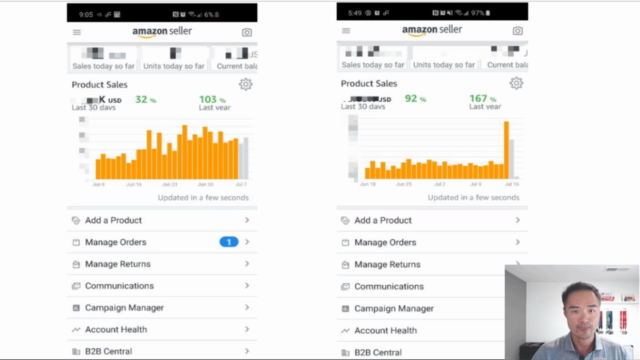The height and width of the screenshot is (360, 640).
Task: Open hamburger menu in right phone screen
Action: coord(346,31)
